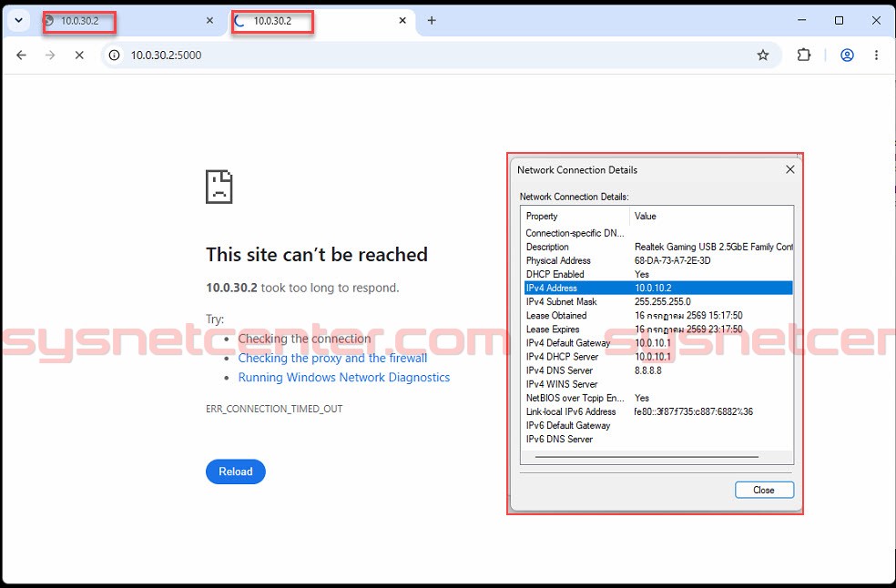Close the first 10.0.30.2 tab

coord(209,21)
